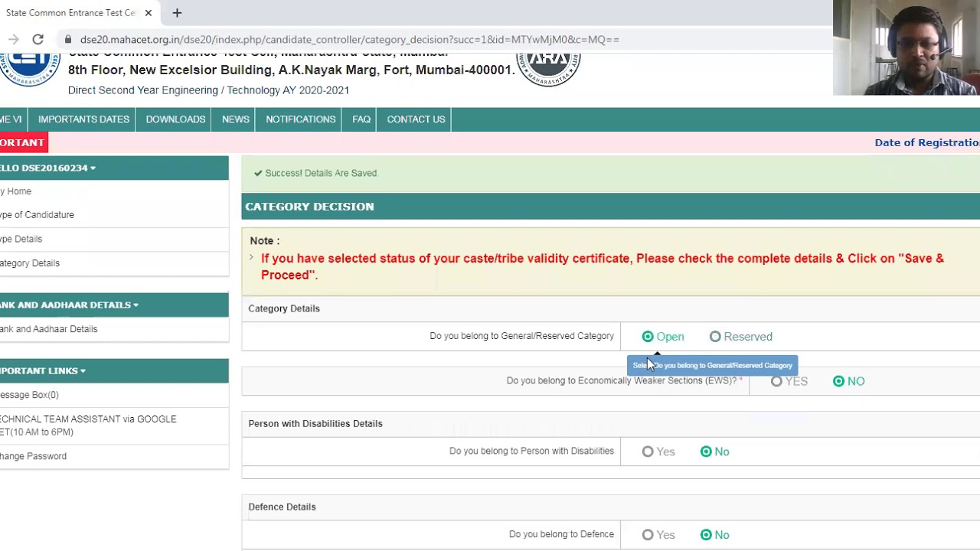Click the site lock icon in address bar

click(x=68, y=39)
